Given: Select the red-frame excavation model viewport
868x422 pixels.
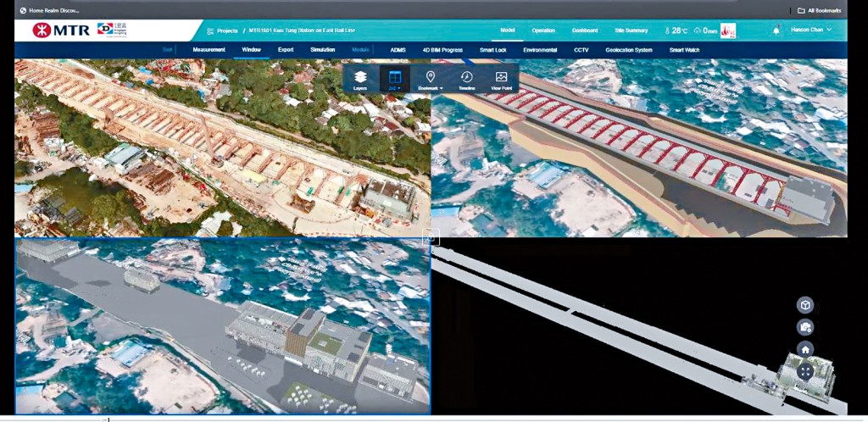Looking at the screenshot, I should [x=639, y=147].
